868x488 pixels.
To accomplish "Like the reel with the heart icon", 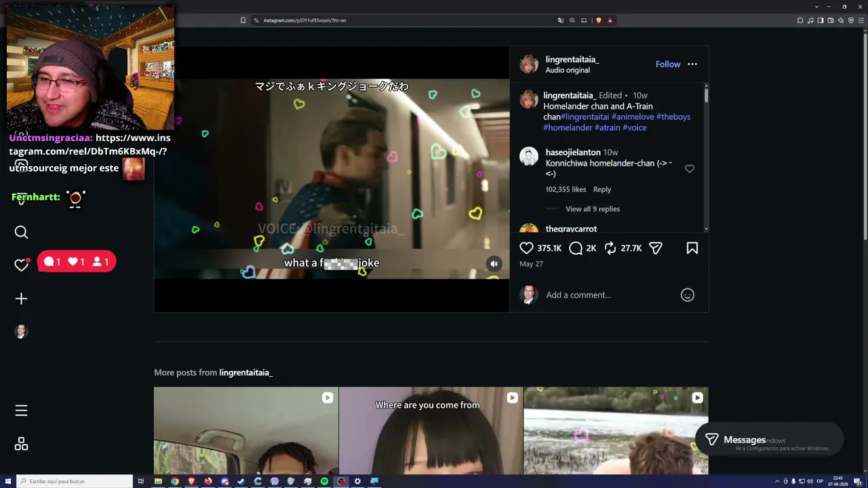I will (x=526, y=248).
